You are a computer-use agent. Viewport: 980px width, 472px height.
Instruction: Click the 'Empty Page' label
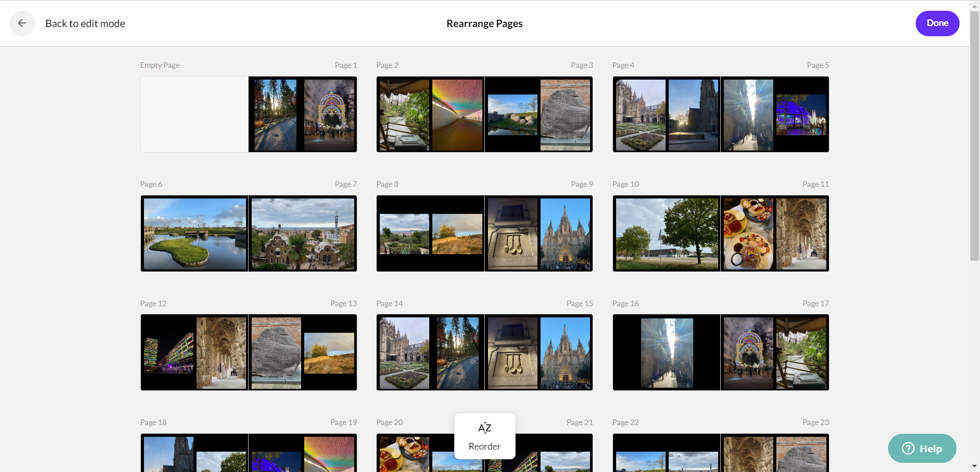tap(160, 65)
